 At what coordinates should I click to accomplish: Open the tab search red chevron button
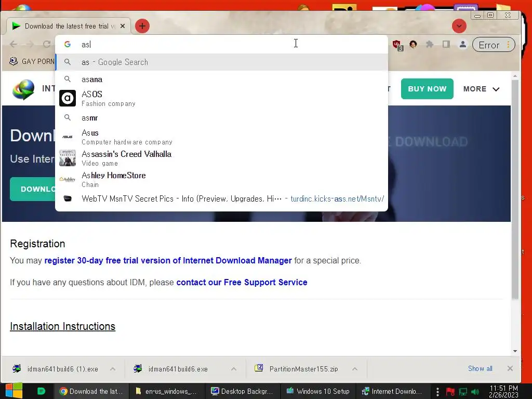click(x=459, y=26)
